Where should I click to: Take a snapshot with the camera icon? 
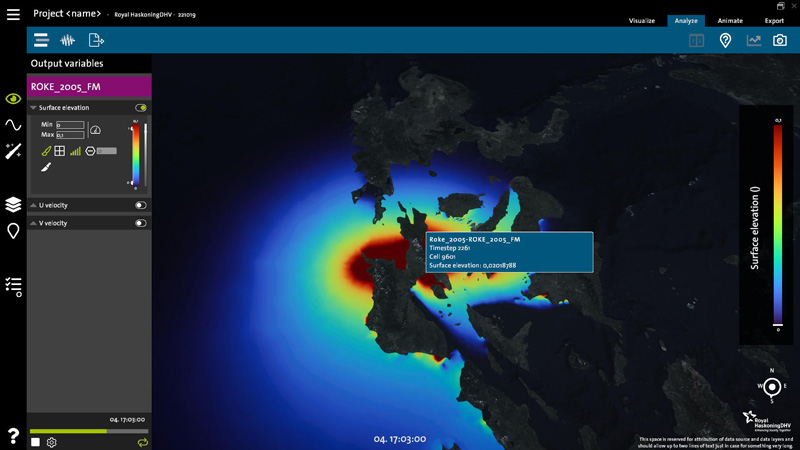pyautogui.click(x=780, y=40)
